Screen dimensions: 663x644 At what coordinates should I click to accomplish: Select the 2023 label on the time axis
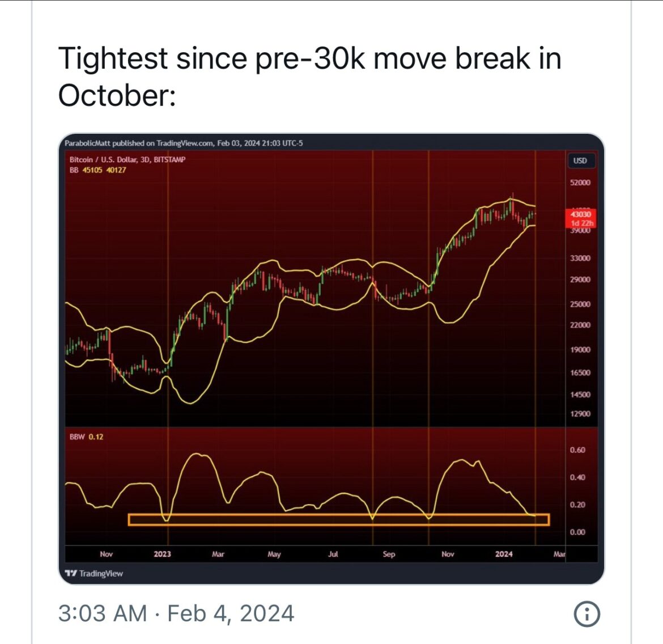163,554
